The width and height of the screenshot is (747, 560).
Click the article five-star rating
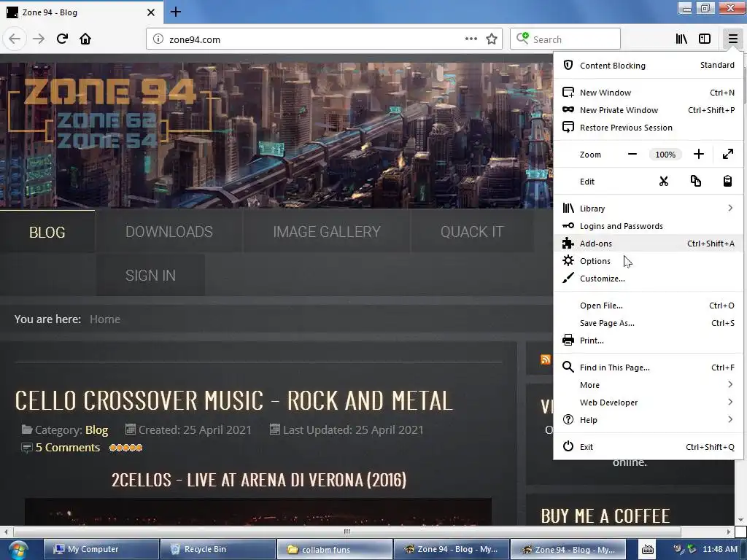(x=125, y=448)
